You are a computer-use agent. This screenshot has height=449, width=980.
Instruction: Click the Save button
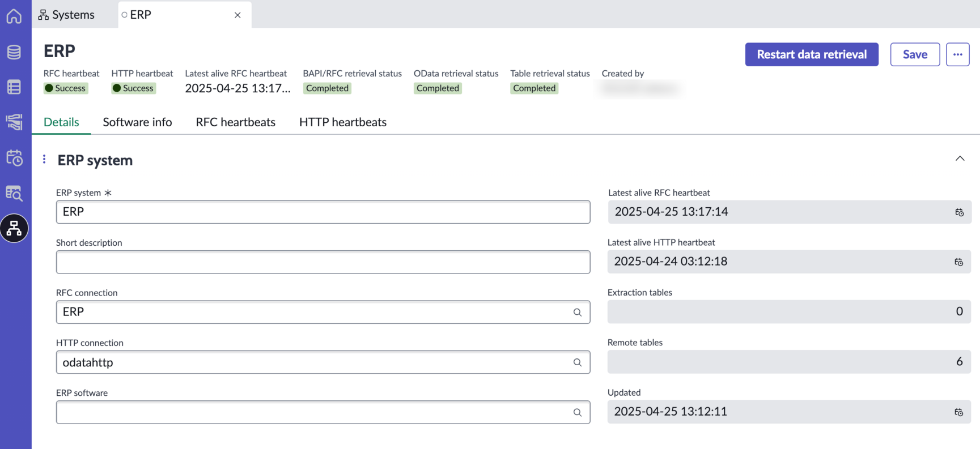pos(915,54)
